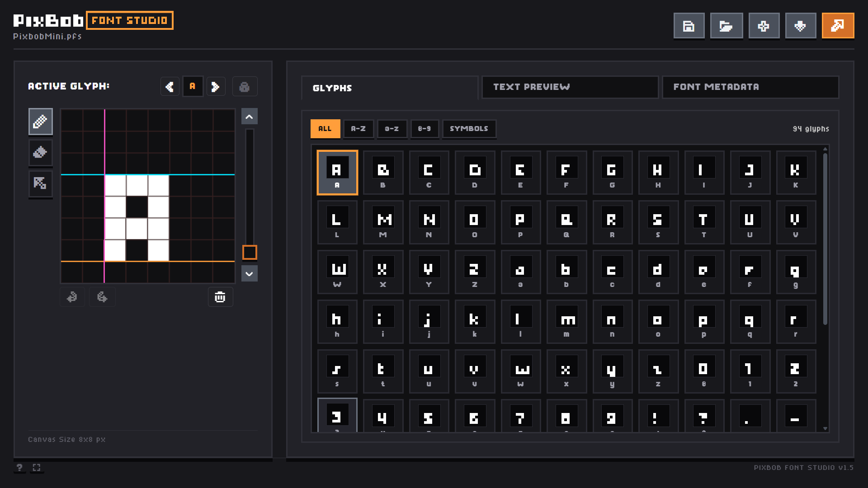868x488 pixels.
Task: Select the uppercase W glyph tile
Action: tap(337, 272)
